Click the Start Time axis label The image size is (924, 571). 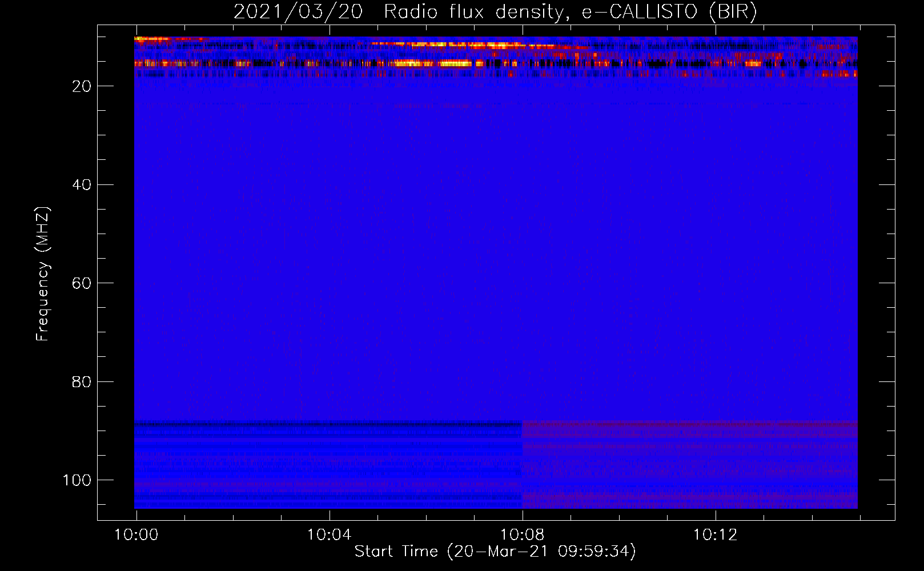[x=495, y=552]
